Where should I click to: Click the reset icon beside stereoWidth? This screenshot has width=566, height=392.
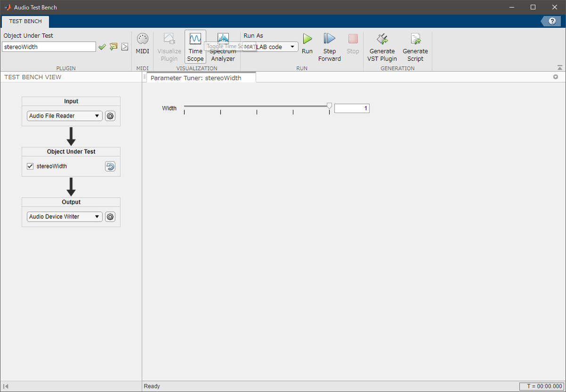110,166
